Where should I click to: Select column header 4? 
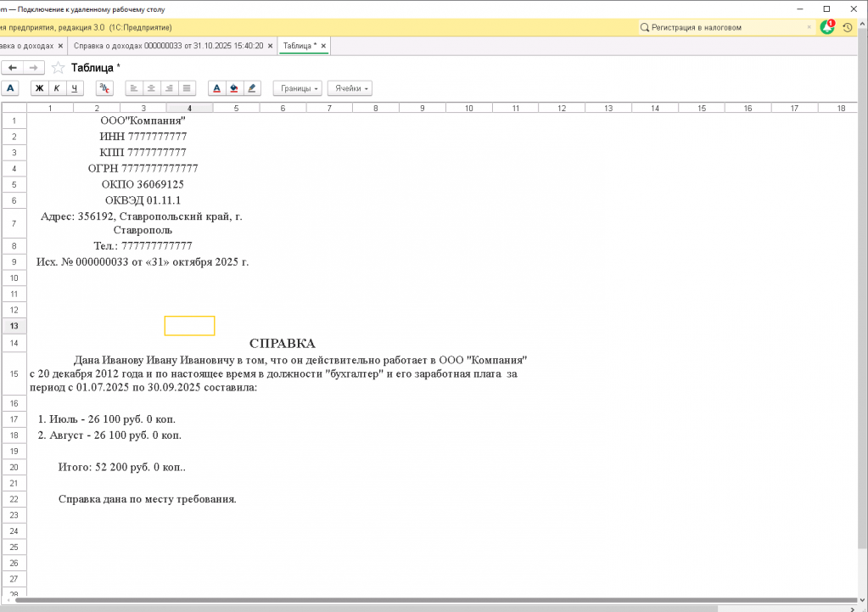[x=189, y=108]
